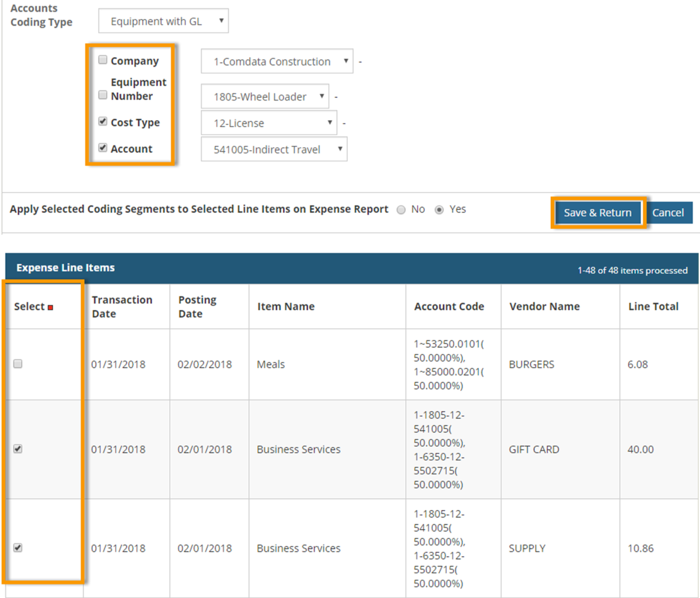Enable the Equipment Number checkbox
Viewport: 700px width, 598px height.
pos(103,95)
